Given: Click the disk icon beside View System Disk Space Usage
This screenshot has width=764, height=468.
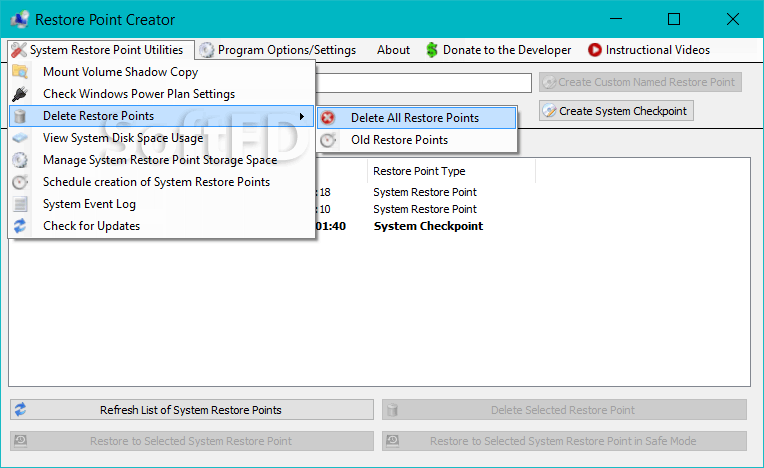Looking at the screenshot, I should (20, 138).
